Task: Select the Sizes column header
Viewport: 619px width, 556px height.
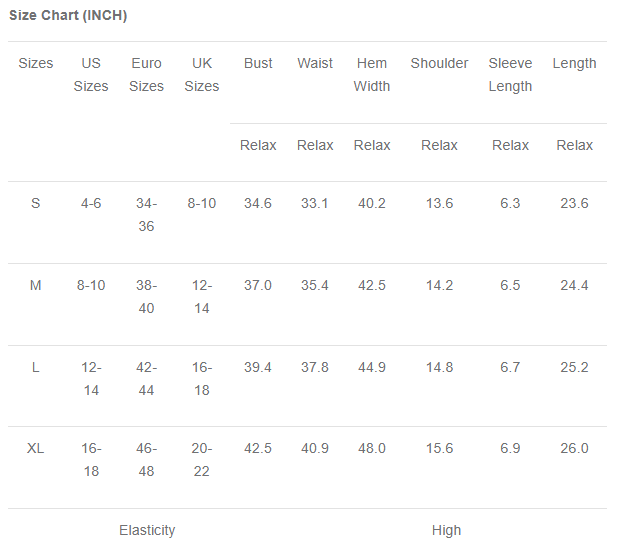Action: [36, 63]
